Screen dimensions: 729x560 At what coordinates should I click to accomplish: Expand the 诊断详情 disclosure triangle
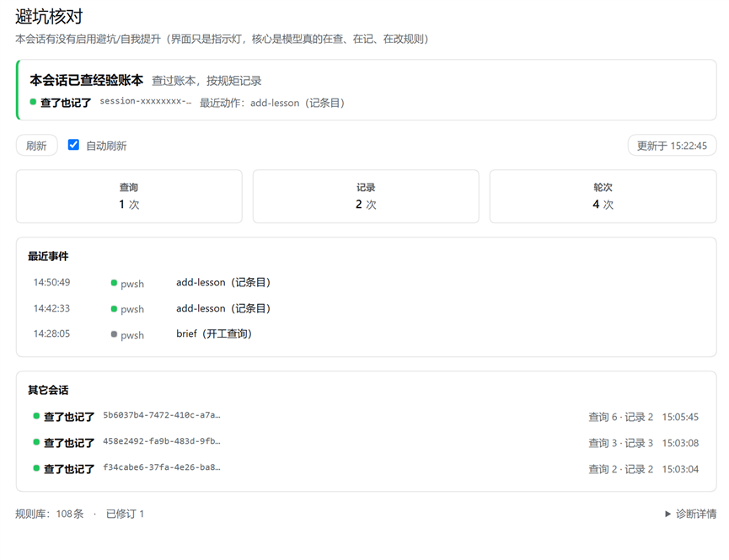tap(668, 514)
